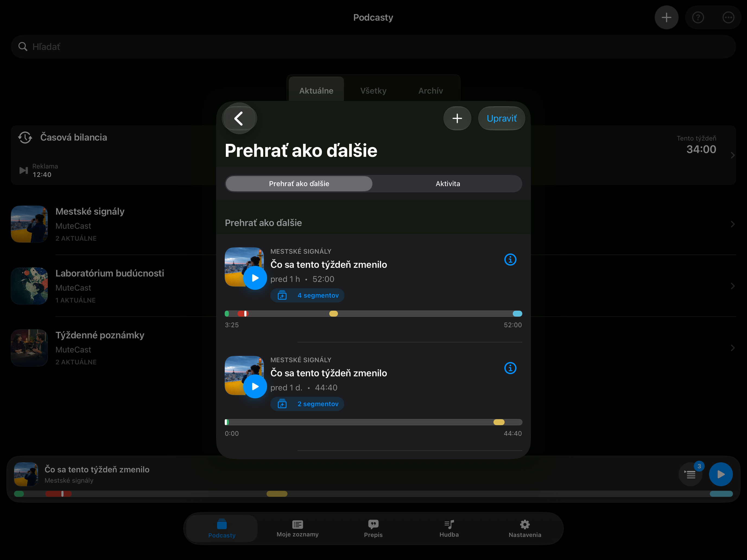Open info for the 44:40 episode
Viewport: 747px width, 560px height.
coord(510,368)
